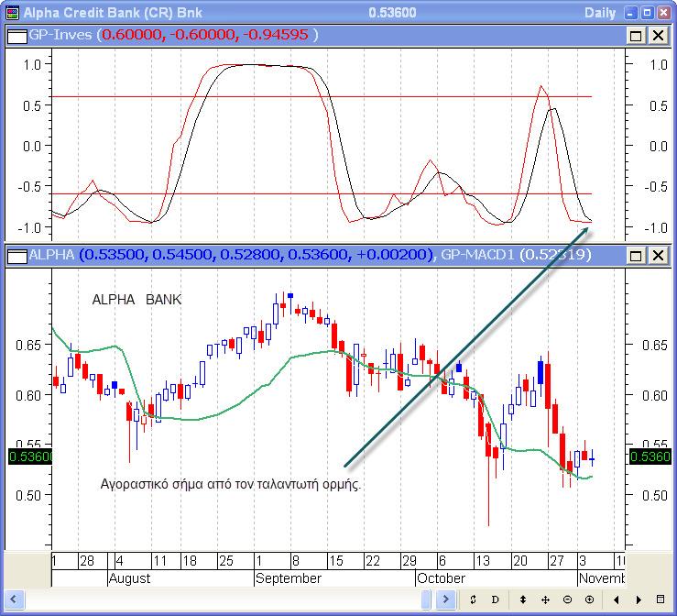Click the Daily periodicity label in title bar
677x616 pixels.
600,13
